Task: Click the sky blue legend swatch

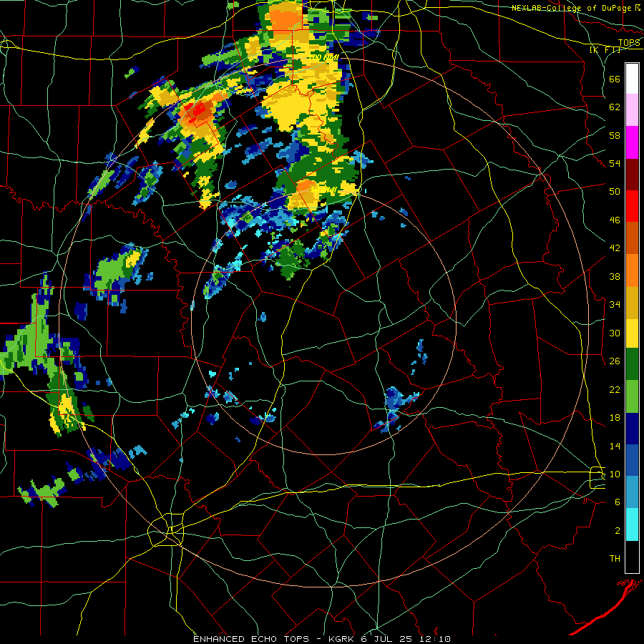Action: point(632,492)
